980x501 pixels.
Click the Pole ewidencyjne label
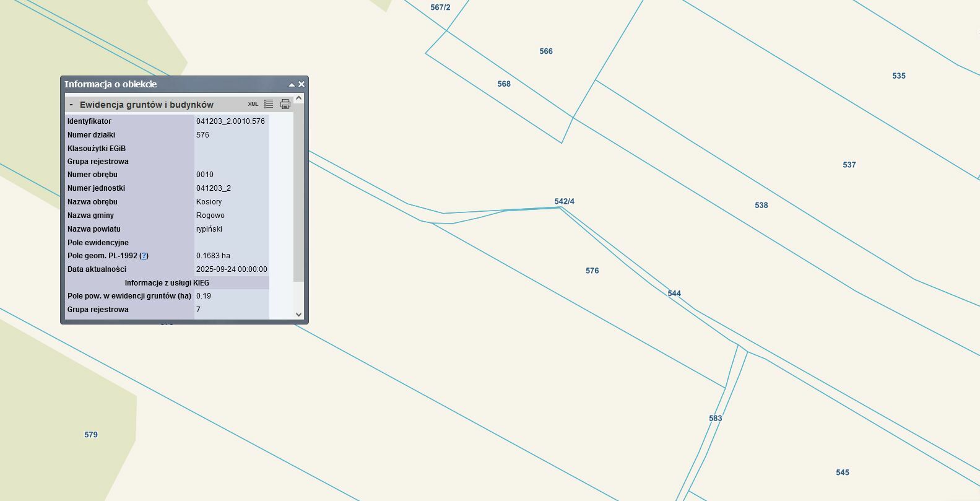pos(98,243)
